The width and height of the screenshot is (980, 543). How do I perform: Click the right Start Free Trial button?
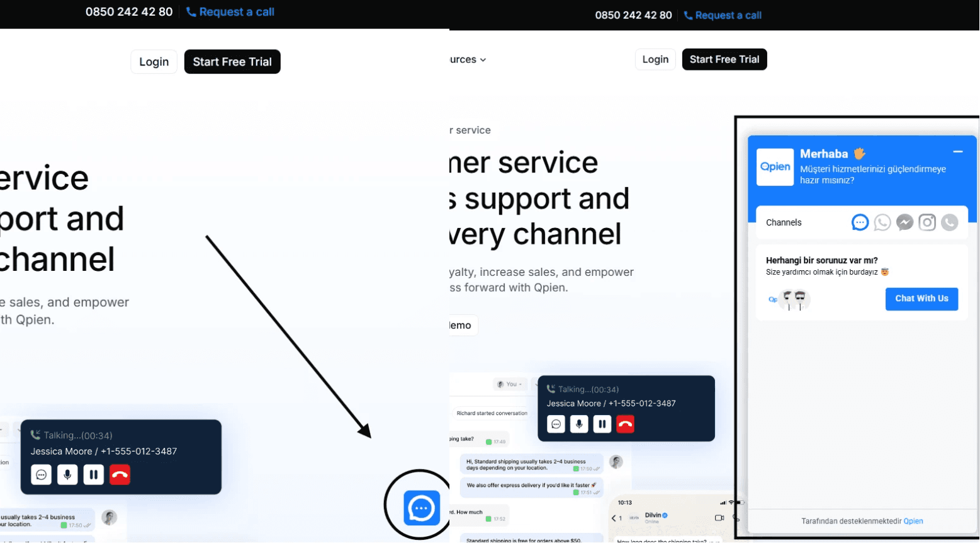pyautogui.click(x=724, y=59)
